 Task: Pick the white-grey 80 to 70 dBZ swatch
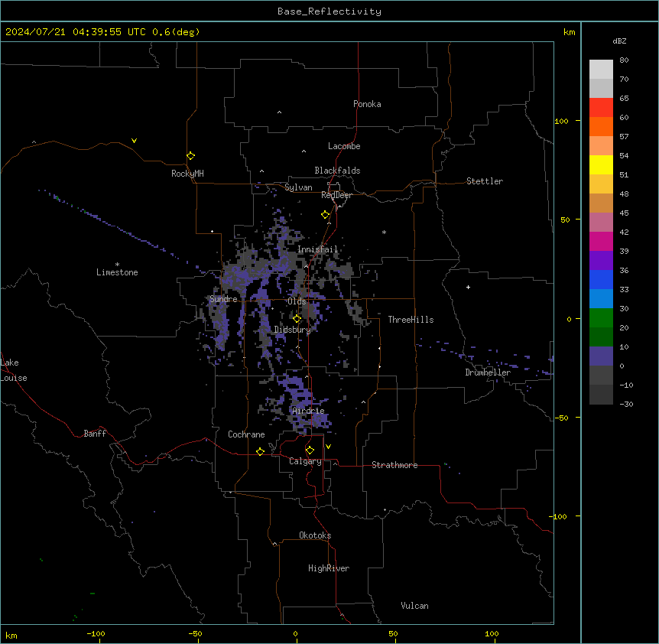pos(601,70)
